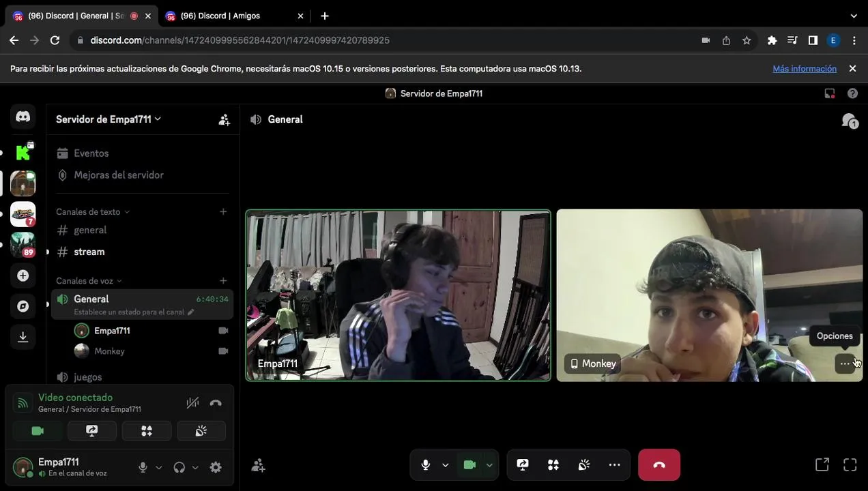Viewport: 868px width, 491px height.
Task: Turn off camera in voice panel
Action: point(38,431)
